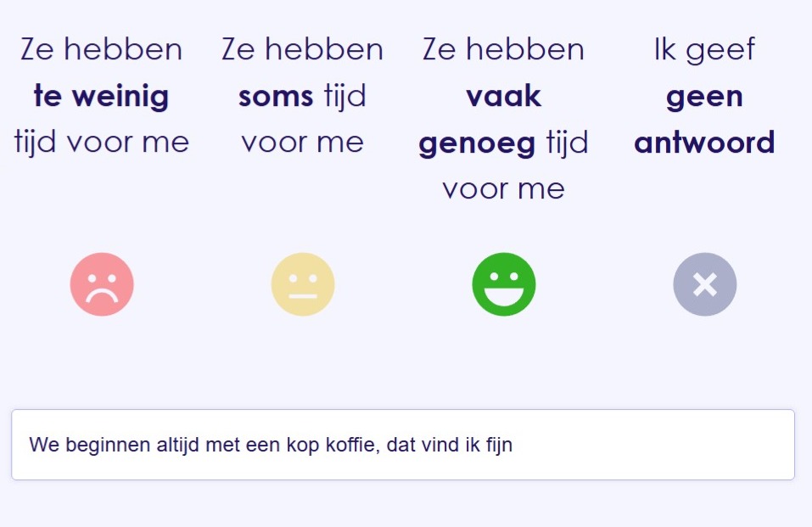Pick answer 'Ze hebben vaak genoeg tijd voor me'

pos(504,119)
